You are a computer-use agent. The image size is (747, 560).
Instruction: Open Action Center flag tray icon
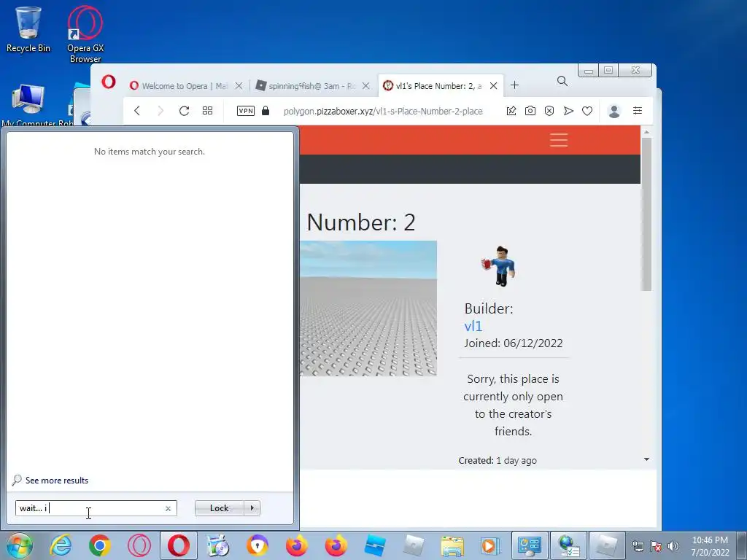(656, 546)
